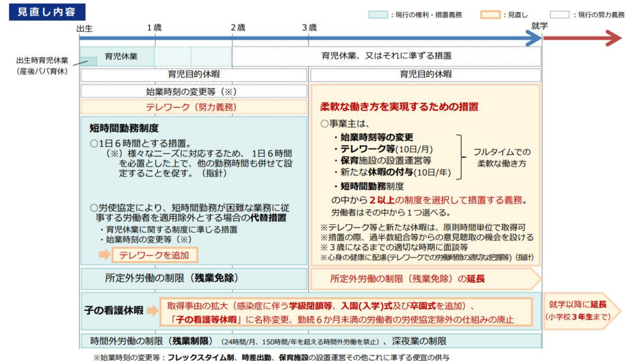Click the right 育児目的休暇 box
The image size is (631, 364).
point(426,75)
